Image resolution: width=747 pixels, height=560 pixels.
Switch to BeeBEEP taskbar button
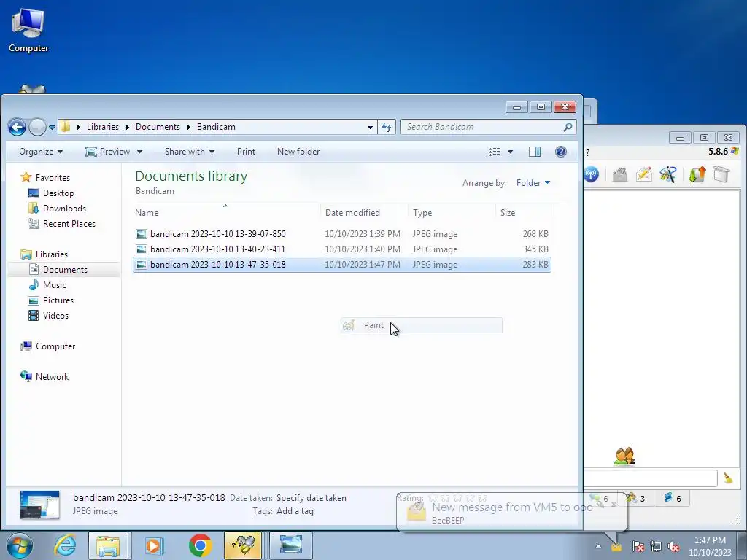[243, 545]
